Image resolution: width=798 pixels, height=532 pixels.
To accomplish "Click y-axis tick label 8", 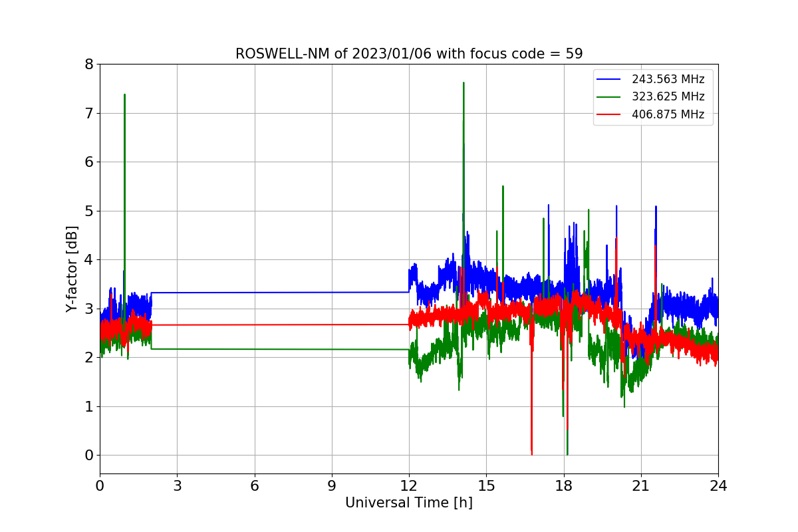I will pyautogui.click(x=88, y=65).
